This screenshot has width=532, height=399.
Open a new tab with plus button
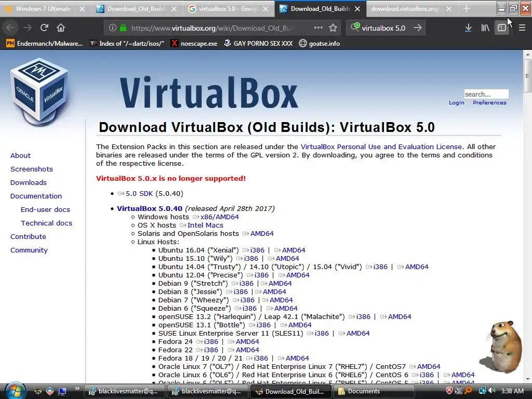coord(467,8)
